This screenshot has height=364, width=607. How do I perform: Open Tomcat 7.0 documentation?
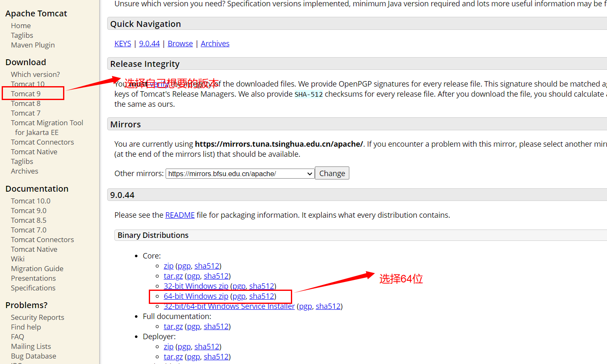click(x=29, y=230)
